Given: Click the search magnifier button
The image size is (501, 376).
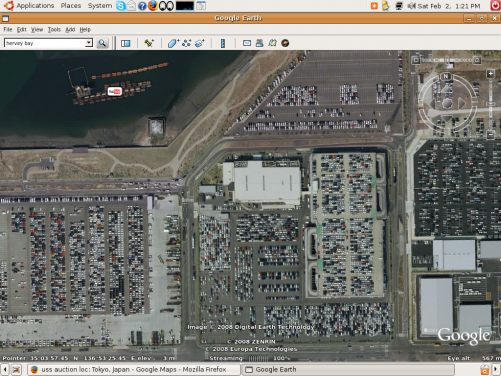Looking at the screenshot, I should (x=102, y=43).
